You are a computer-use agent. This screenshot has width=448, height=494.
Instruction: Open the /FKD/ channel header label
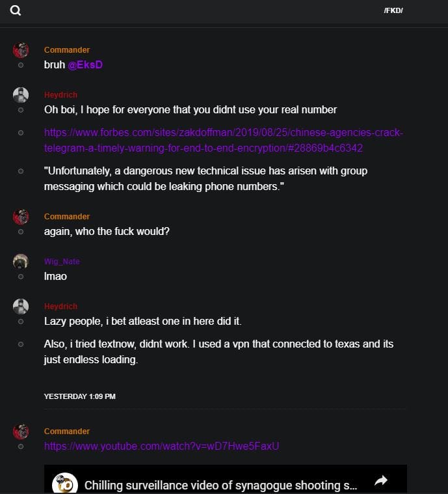click(x=393, y=11)
